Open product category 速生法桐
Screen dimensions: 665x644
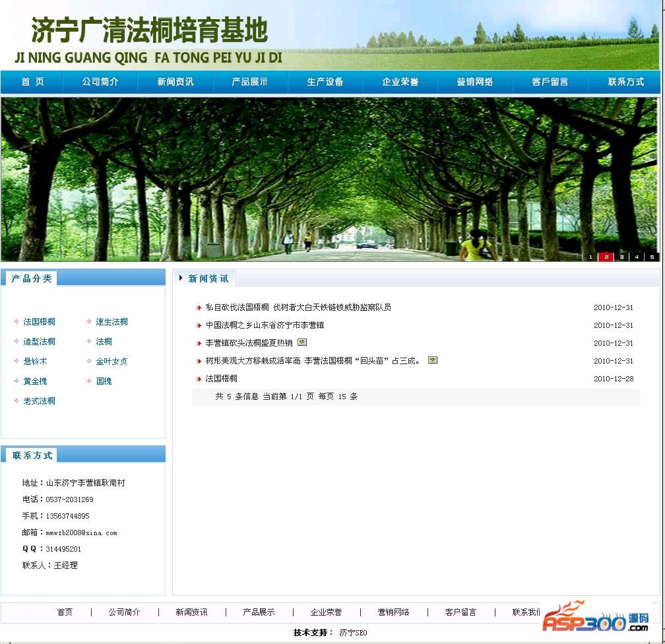point(111,322)
